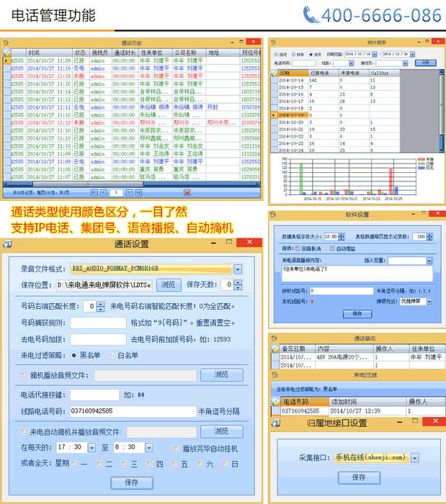This screenshot has width=446, height=504.
Task: Click red delete icon in call history footer
Action: tap(187, 193)
